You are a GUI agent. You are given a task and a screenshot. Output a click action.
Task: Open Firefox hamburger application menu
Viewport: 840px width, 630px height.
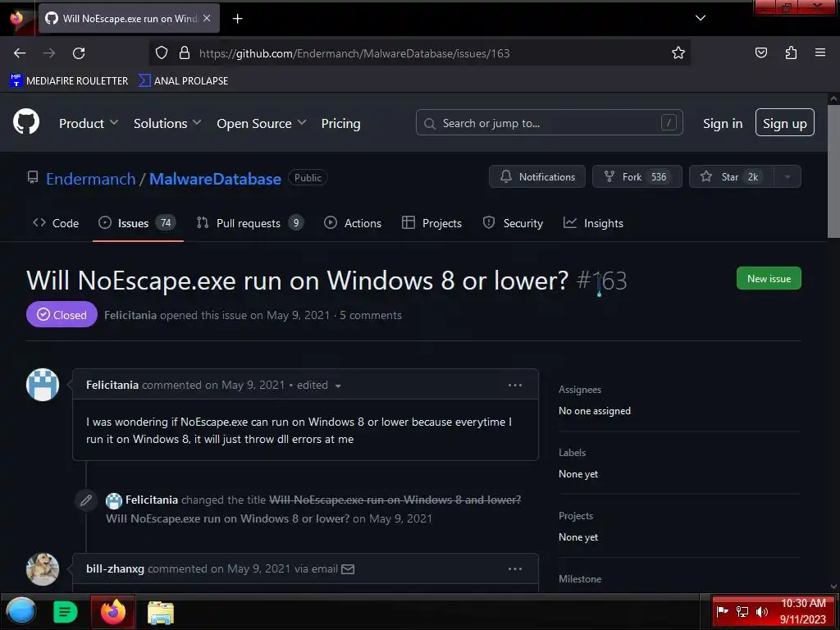click(x=819, y=52)
